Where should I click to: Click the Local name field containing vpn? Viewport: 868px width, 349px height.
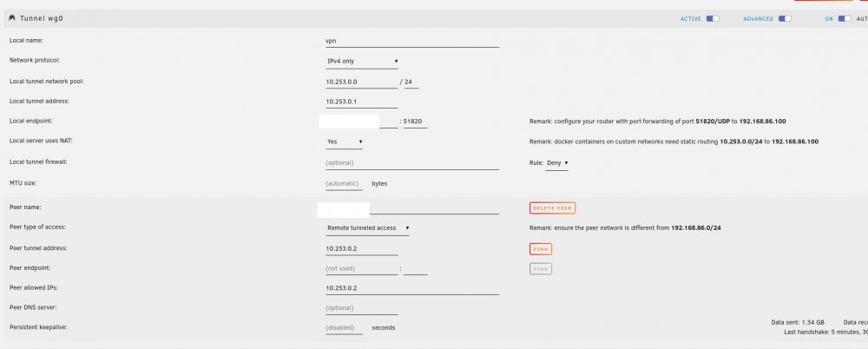coord(411,41)
